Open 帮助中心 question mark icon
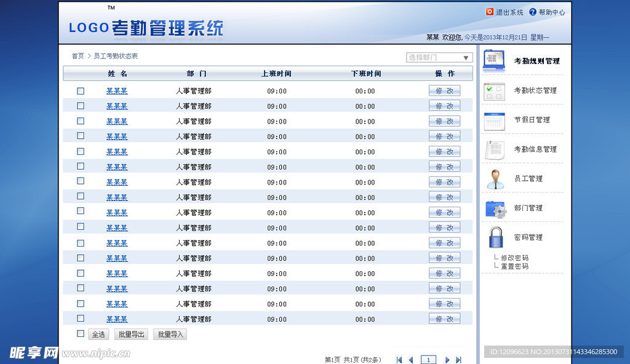 [533, 12]
